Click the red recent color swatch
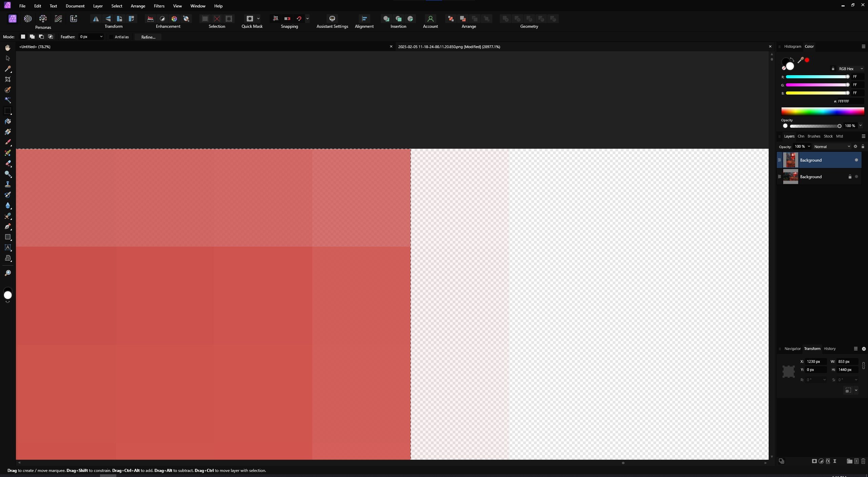The width and height of the screenshot is (868, 477). click(x=807, y=60)
